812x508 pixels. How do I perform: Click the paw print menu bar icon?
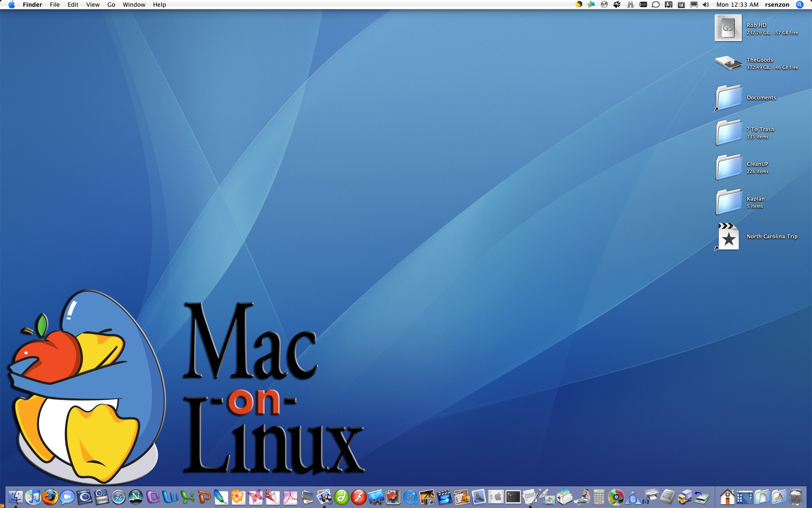[x=617, y=5]
